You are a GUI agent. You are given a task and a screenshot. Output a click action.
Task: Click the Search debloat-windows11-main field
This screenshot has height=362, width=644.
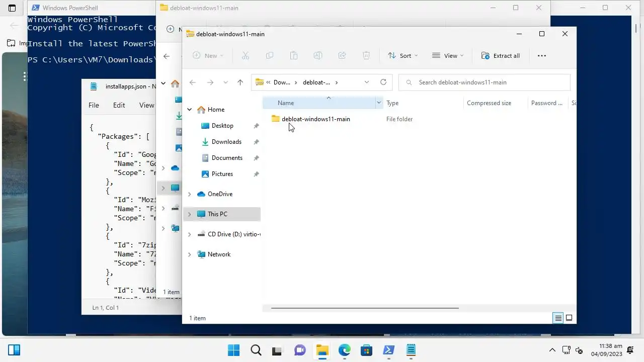pos(485,82)
